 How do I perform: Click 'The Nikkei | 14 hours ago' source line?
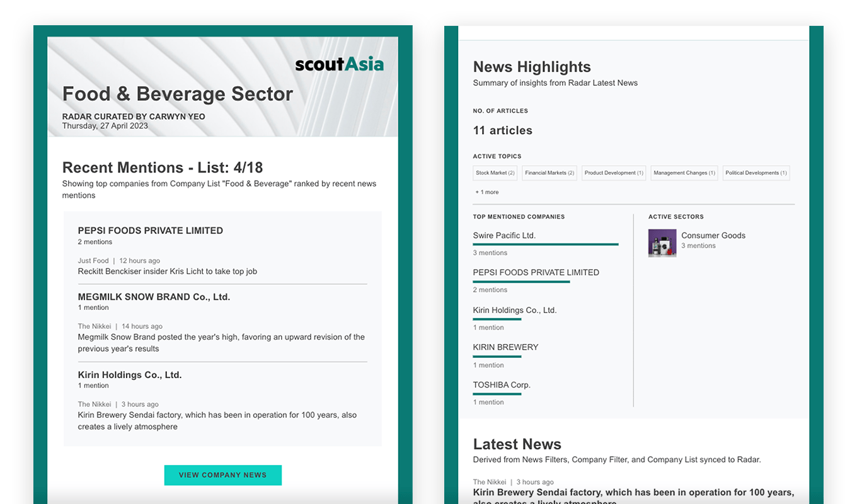coord(120,326)
